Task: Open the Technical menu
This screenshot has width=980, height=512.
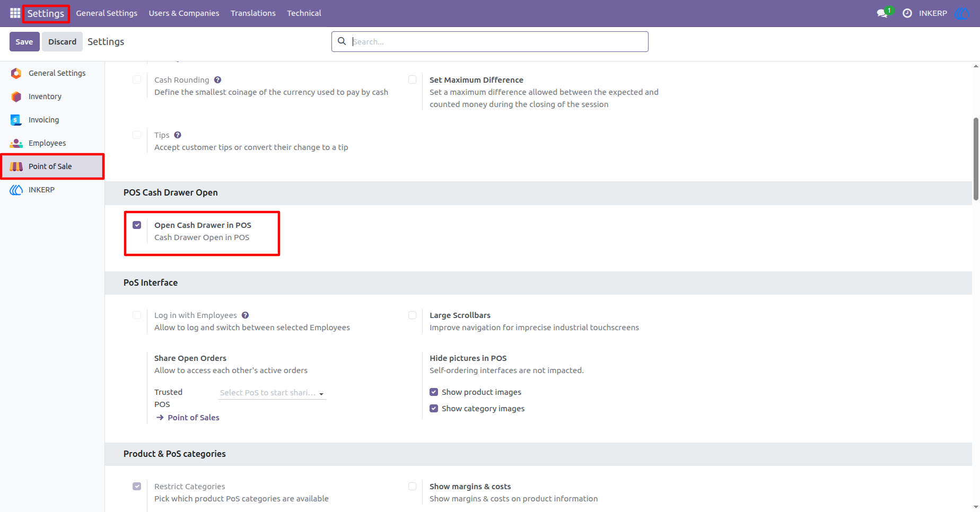Action: click(304, 13)
